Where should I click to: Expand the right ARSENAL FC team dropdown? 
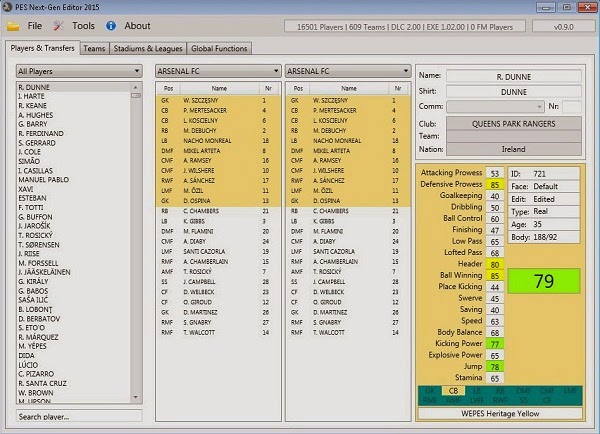[x=348, y=71]
